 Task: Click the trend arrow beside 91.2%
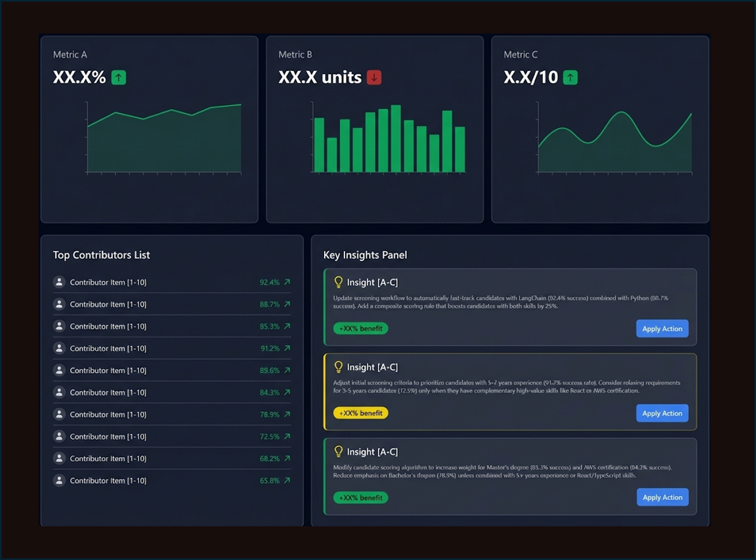pyautogui.click(x=287, y=348)
